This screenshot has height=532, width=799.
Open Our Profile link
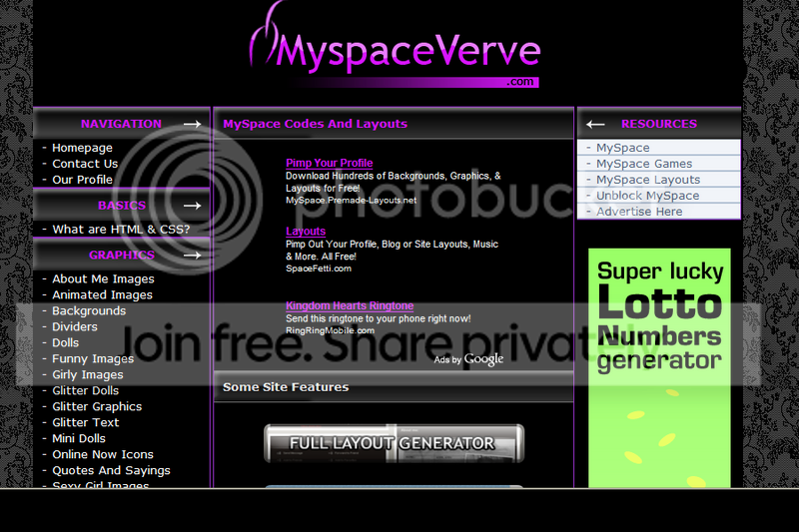click(x=82, y=180)
